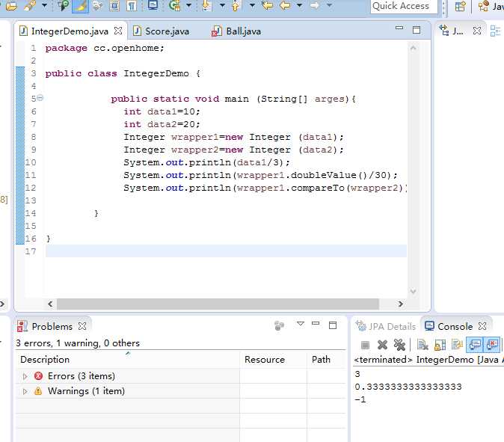Sort by the Resource column header
The image size is (504, 442).
coord(274,360)
